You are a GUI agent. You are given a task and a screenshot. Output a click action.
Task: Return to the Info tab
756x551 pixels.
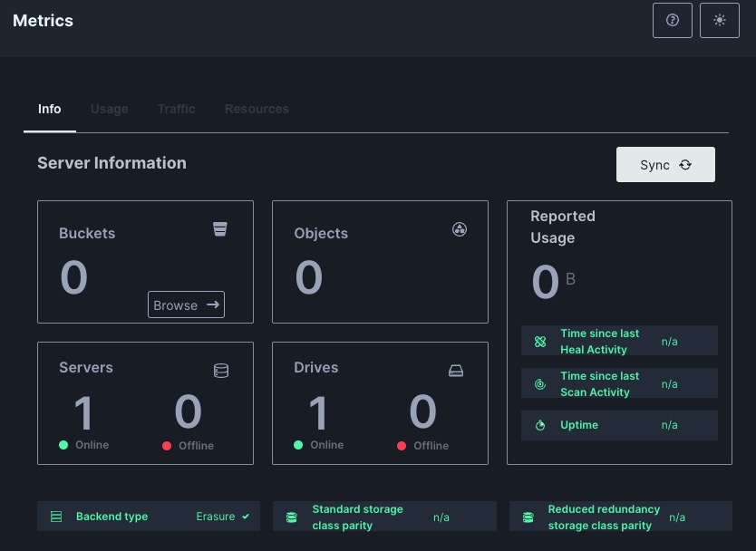(50, 109)
